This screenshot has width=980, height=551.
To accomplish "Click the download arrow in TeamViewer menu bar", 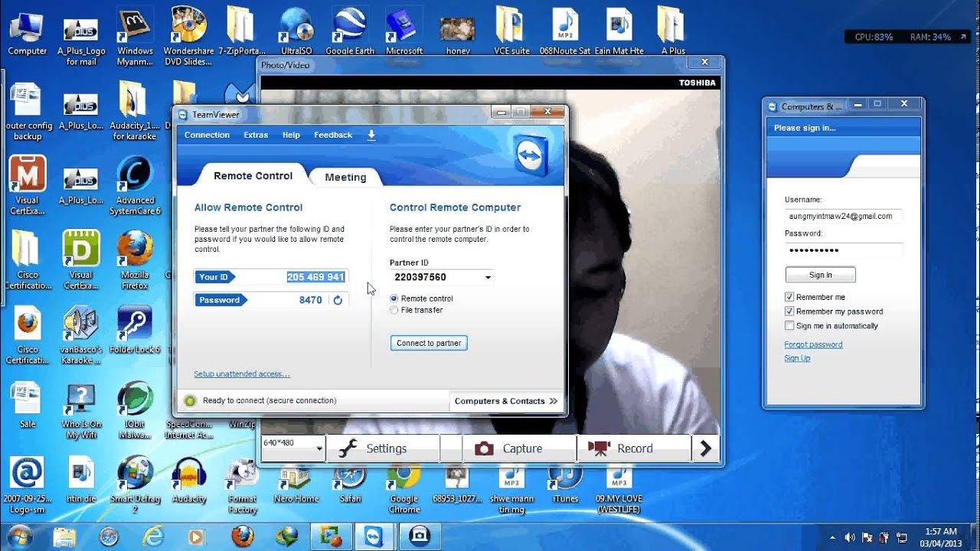I will coord(371,135).
